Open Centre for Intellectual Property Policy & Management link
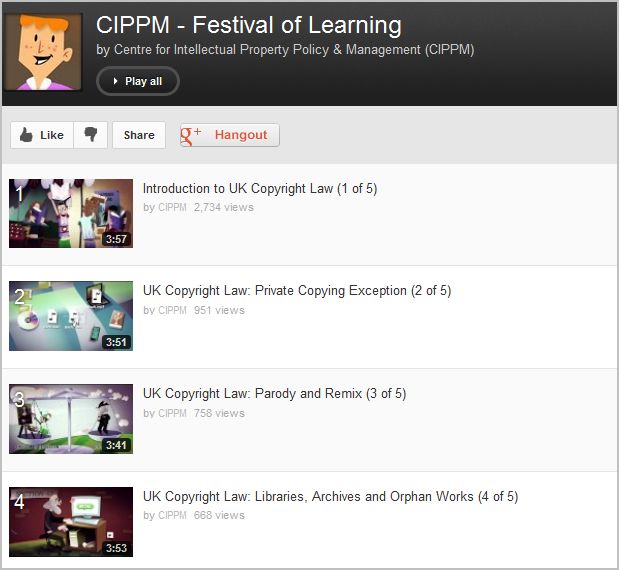 pos(294,50)
